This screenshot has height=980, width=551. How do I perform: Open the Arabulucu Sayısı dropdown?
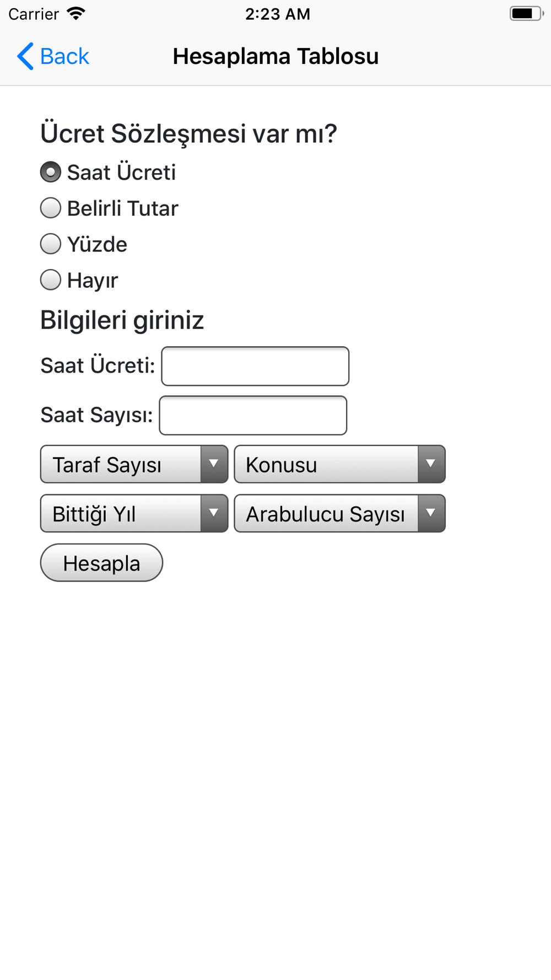point(339,513)
